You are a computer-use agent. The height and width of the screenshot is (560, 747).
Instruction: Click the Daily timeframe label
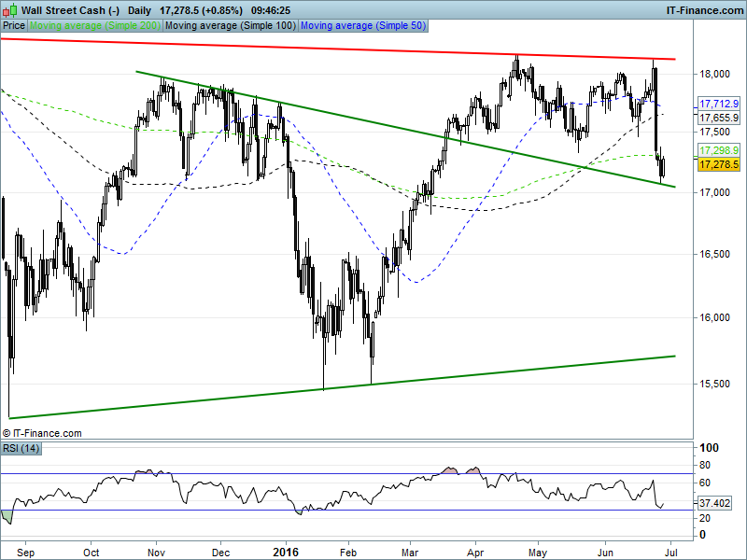139,10
